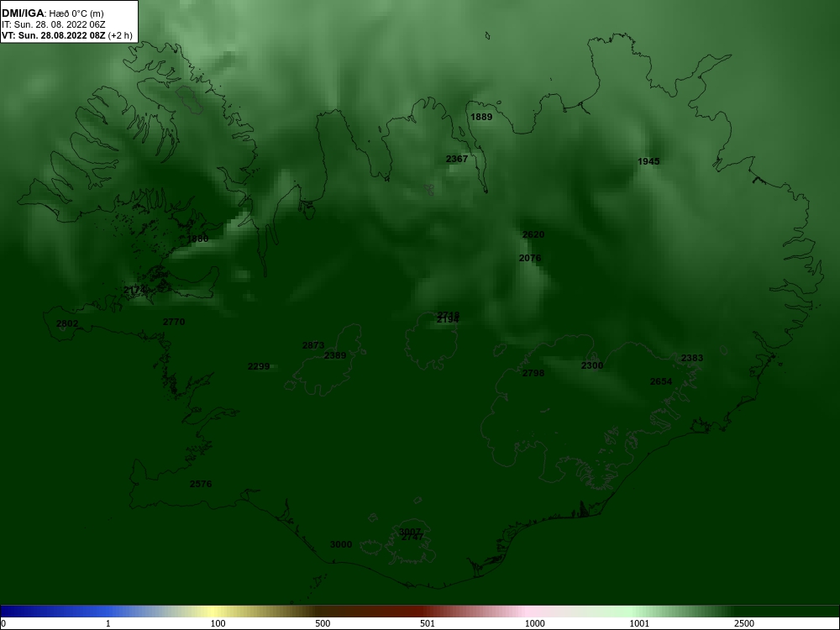Pick the 2383 label in the east
The height and width of the screenshot is (630, 840).
pos(692,358)
